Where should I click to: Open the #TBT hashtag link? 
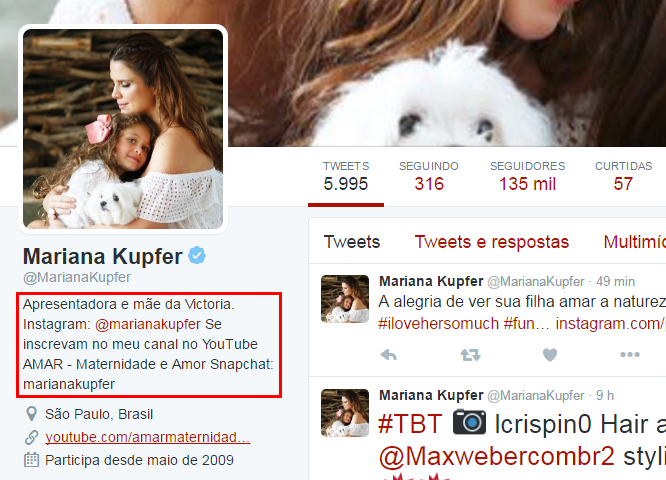[x=410, y=424]
